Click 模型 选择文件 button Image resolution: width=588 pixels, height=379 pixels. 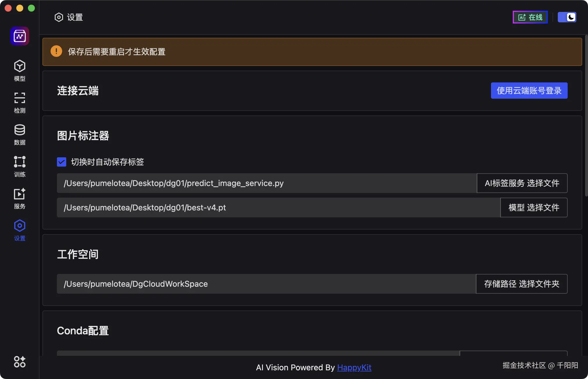534,207
